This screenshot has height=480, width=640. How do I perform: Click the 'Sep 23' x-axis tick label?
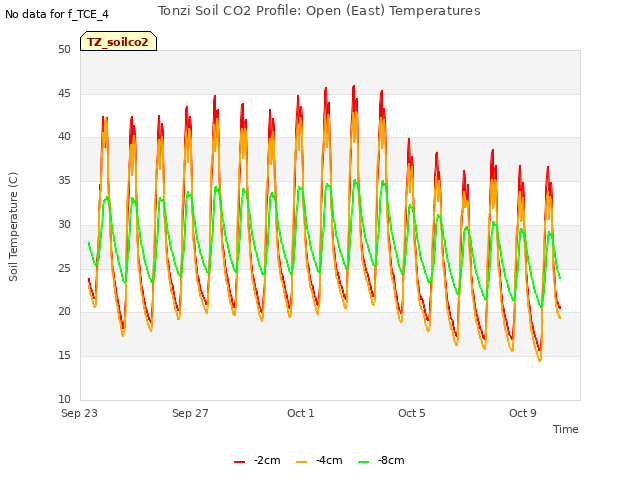tap(79, 413)
